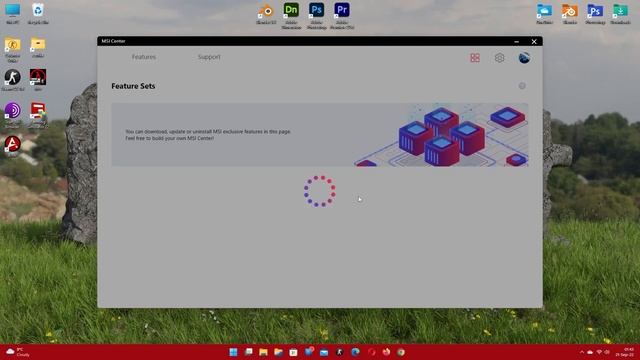Open Task View in the taskbar
The height and width of the screenshot is (360, 640).
coord(248,352)
